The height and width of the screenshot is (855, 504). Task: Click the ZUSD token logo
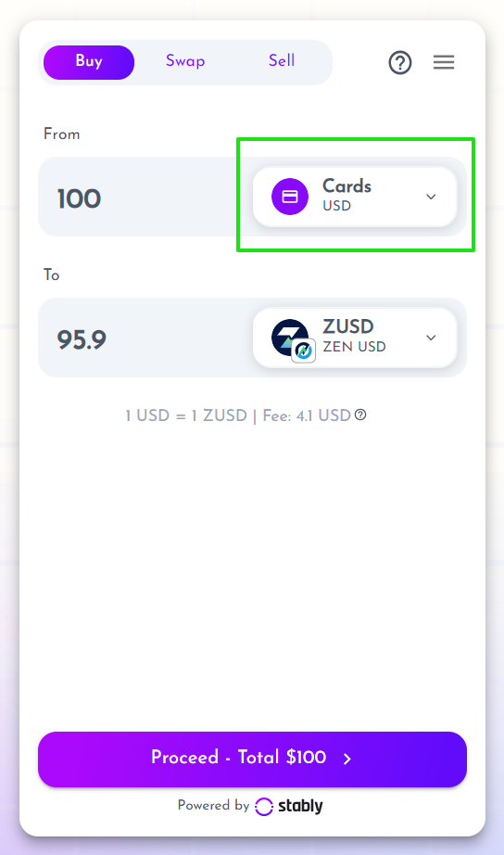pyautogui.click(x=289, y=337)
